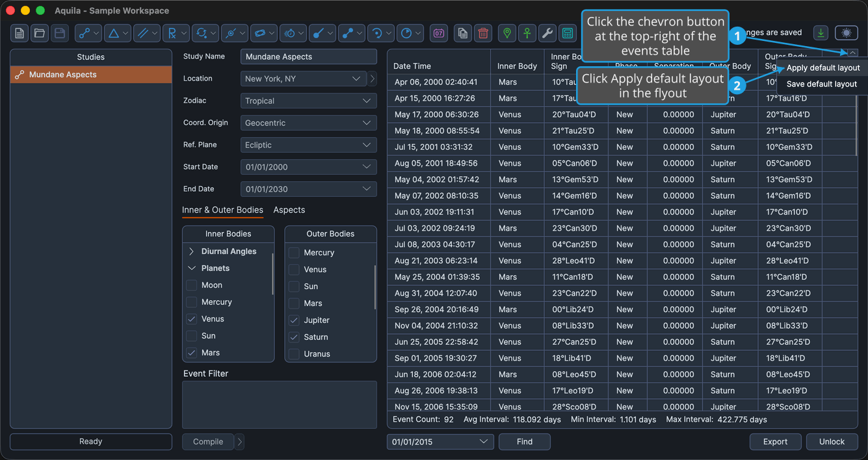This screenshot has width=868, height=460.
Task: Click the Outer Bodies list scrollbar
Action: [x=375, y=287]
